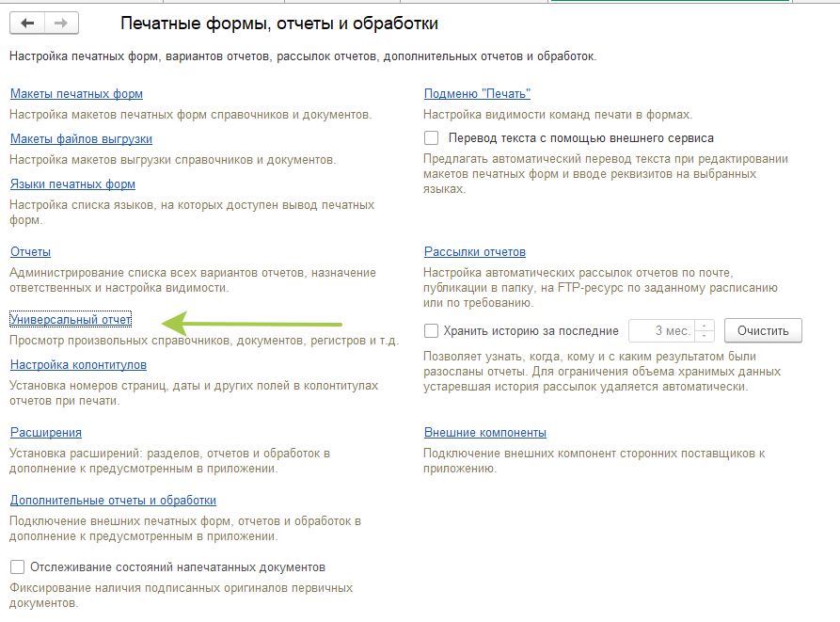The image size is (840, 622).
Task: Increase the history retention period value
Action: pos(705,327)
